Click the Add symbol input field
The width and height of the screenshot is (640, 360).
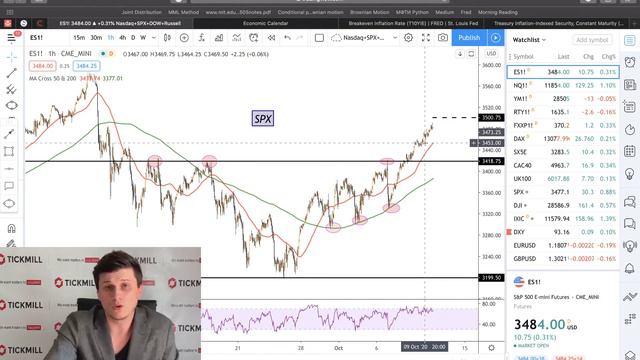(592, 40)
